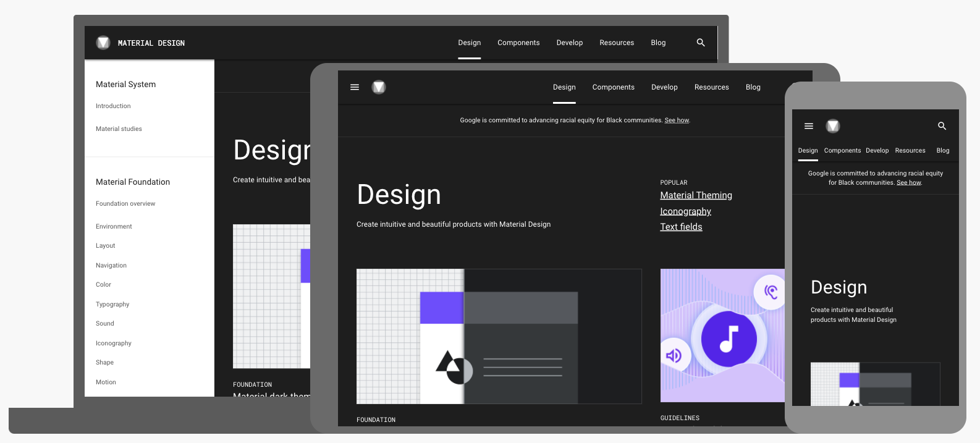Open the Resources tab on the tablet
980x443 pixels.
point(712,87)
